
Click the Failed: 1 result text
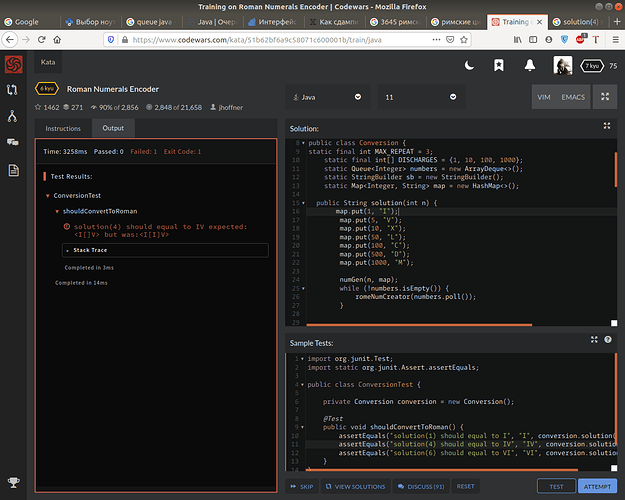click(143, 152)
